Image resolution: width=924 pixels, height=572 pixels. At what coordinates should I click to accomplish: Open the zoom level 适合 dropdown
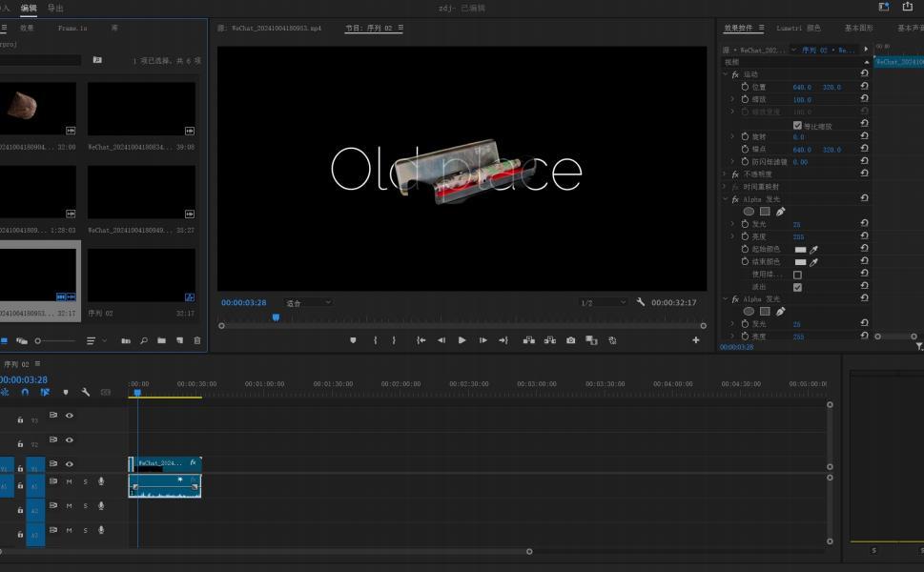point(308,303)
